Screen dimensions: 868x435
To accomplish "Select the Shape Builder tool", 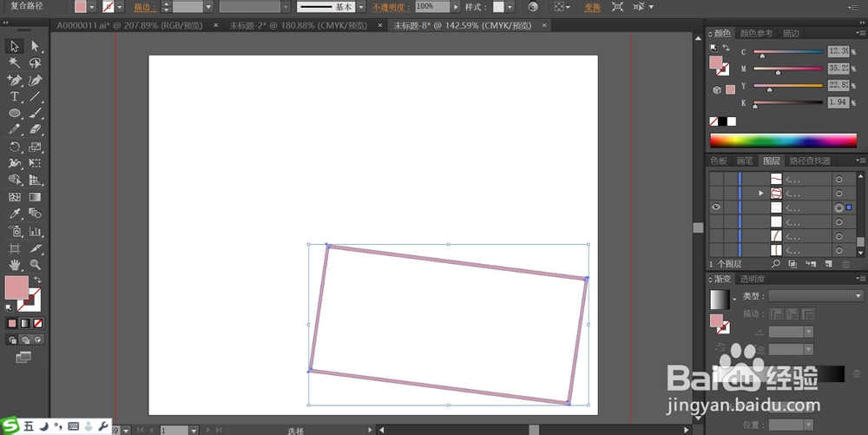I will 15,180.
